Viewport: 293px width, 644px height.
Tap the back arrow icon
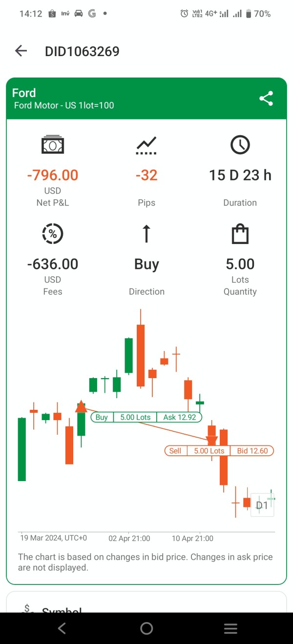21,51
